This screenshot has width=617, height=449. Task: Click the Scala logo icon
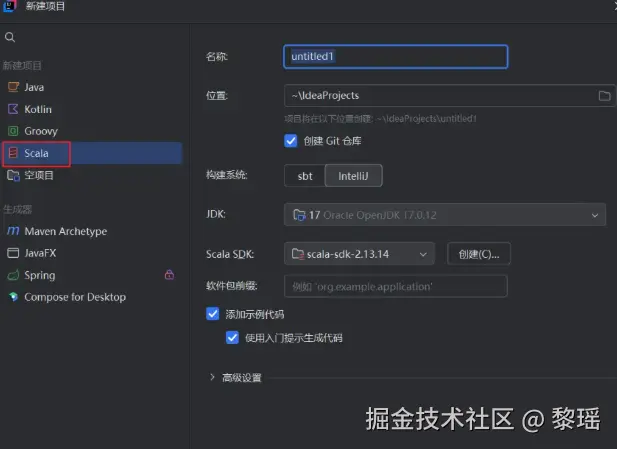[x=13, y=153]
